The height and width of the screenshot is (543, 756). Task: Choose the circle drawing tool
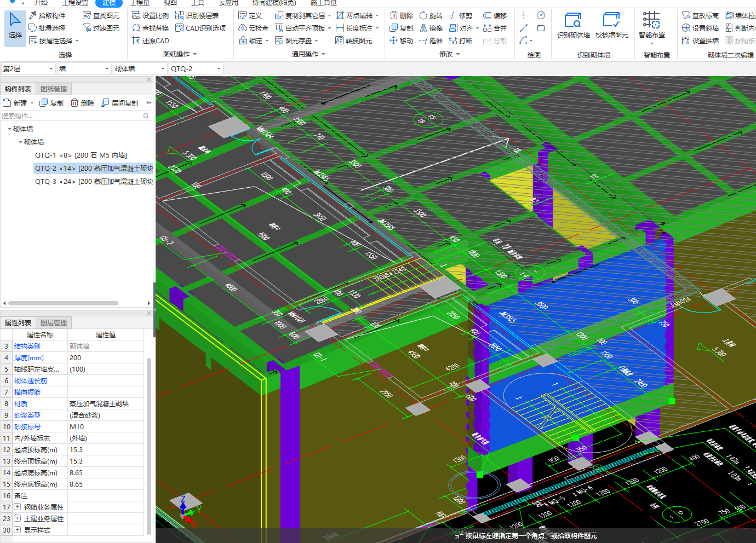[x=541, y=15]
